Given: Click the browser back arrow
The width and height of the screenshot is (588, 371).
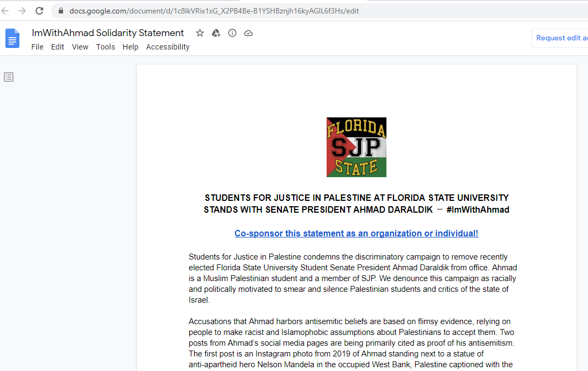Looking at the screenshot, I should click(x=5, y=11).
